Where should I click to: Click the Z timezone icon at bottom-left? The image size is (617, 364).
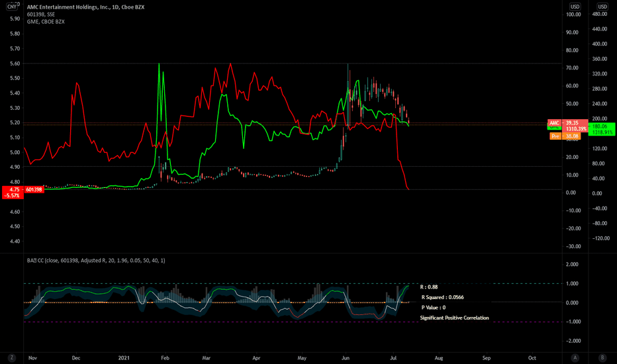pyautogui.click(x=12, y=357)
